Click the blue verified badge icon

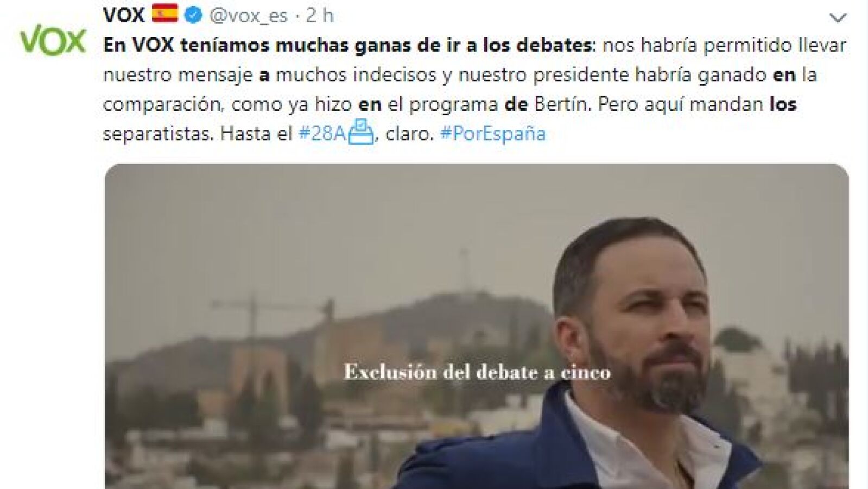pos(193,15)
